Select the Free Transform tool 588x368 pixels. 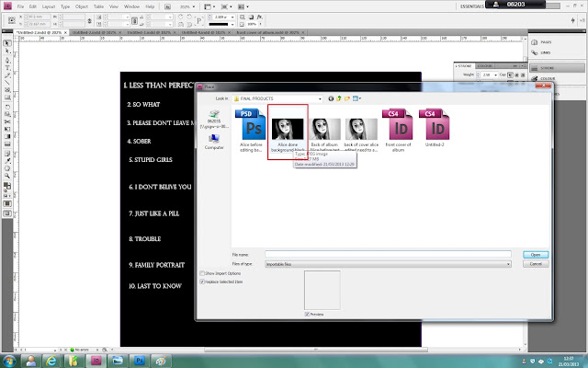coord(7,129)
